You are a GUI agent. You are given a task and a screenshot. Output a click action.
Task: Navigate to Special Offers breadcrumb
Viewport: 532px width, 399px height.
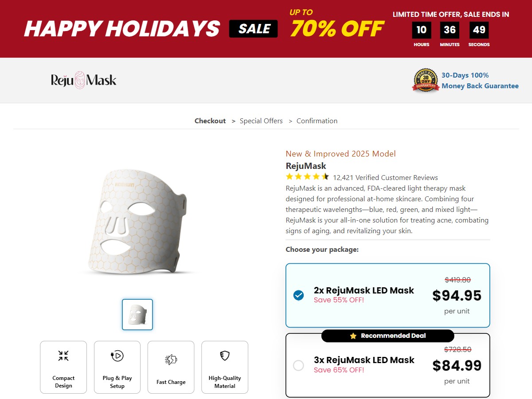tap(261, 121)
